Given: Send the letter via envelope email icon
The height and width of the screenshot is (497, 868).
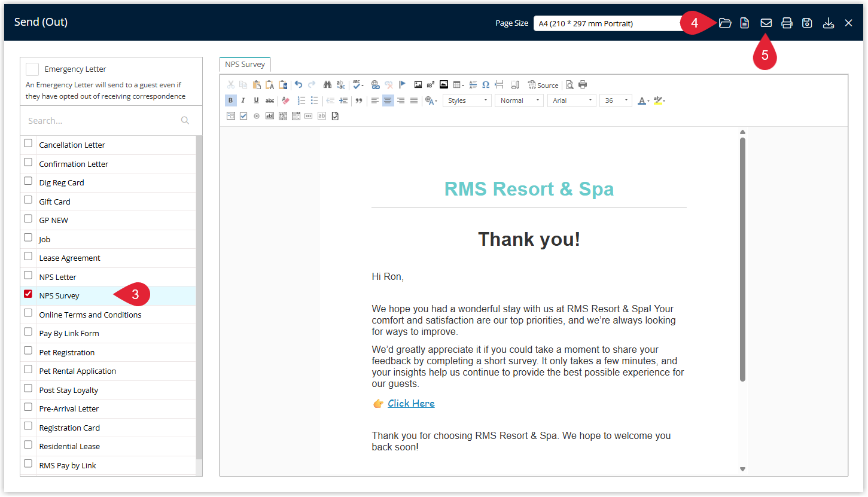Looking at the screenshot, I should [766, 23].
